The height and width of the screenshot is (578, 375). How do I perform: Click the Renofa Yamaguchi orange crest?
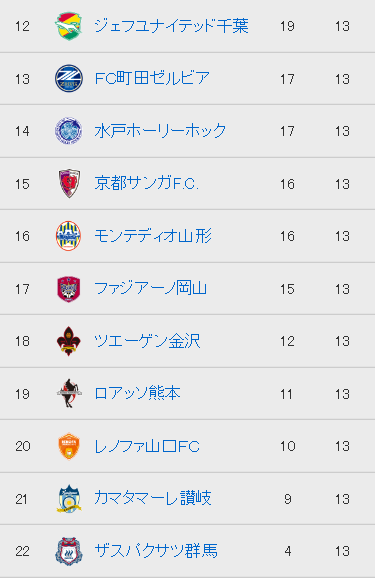(x=69, y=446)
